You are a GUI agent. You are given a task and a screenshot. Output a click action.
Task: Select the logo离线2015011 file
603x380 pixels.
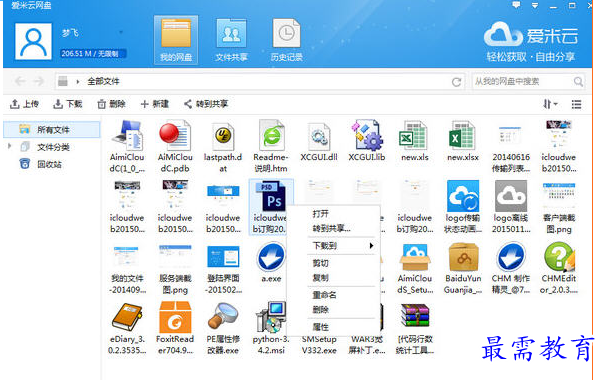click(x=511, y=207)
